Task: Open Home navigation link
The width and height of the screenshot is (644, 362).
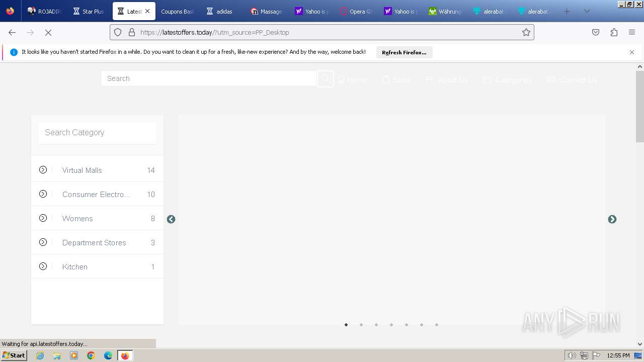Action: [352, 79]
